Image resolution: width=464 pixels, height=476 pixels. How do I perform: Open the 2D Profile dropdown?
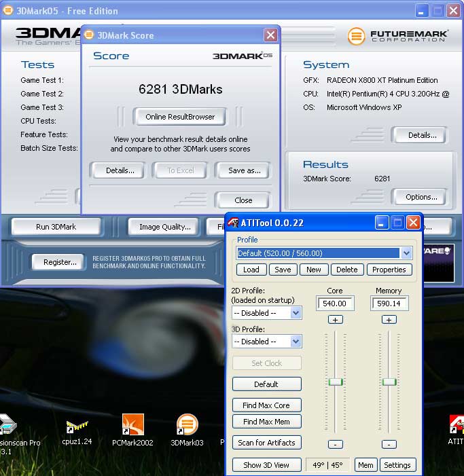point(296,313)
